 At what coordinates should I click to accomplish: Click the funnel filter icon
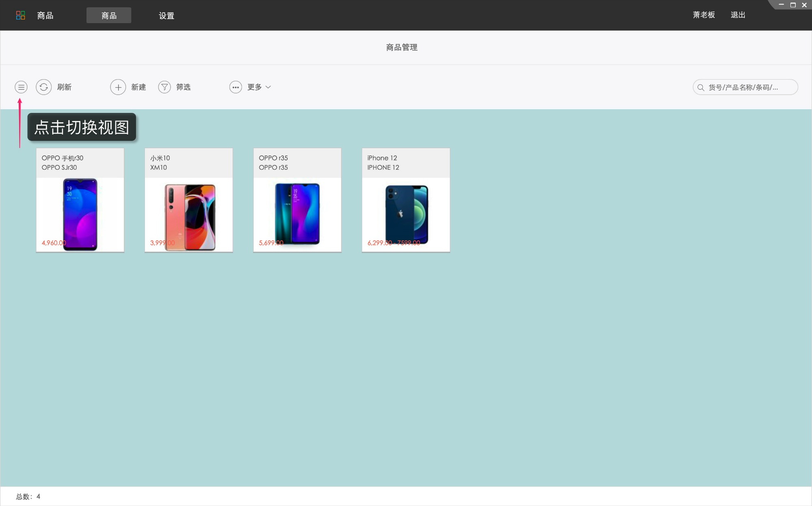164,87
